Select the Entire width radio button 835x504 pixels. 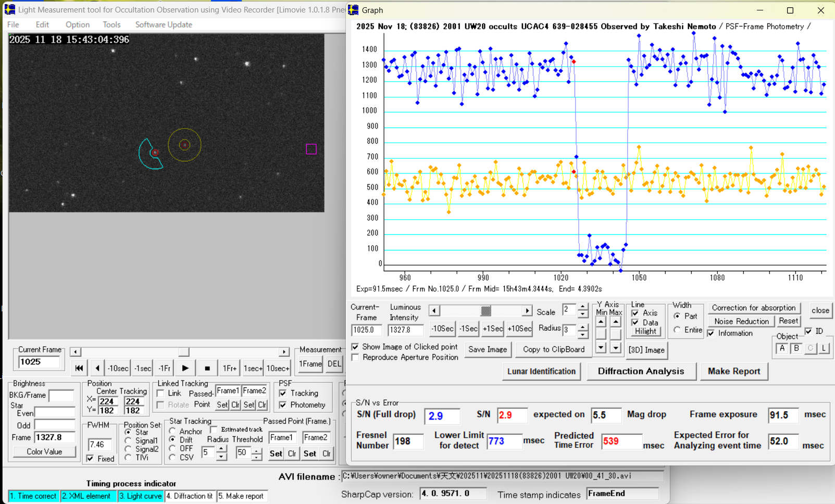tap(677, 330)
